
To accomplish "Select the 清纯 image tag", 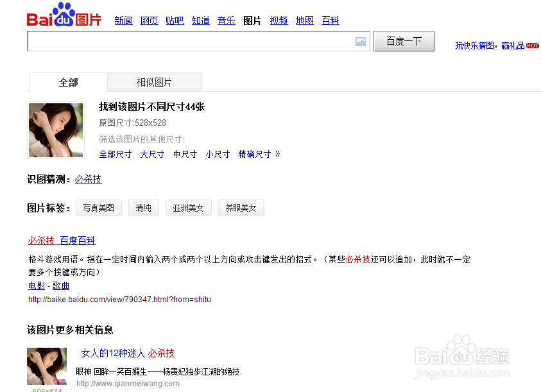I will point(143,207).
